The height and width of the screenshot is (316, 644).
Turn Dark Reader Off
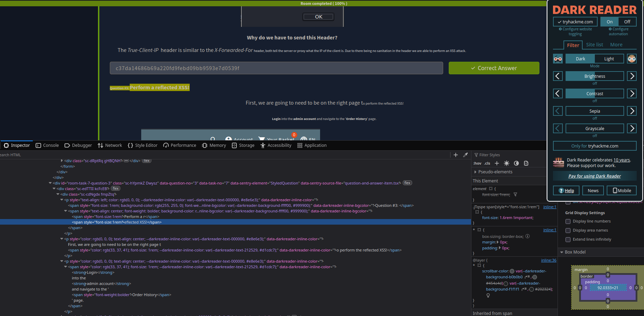click(627, 22)
